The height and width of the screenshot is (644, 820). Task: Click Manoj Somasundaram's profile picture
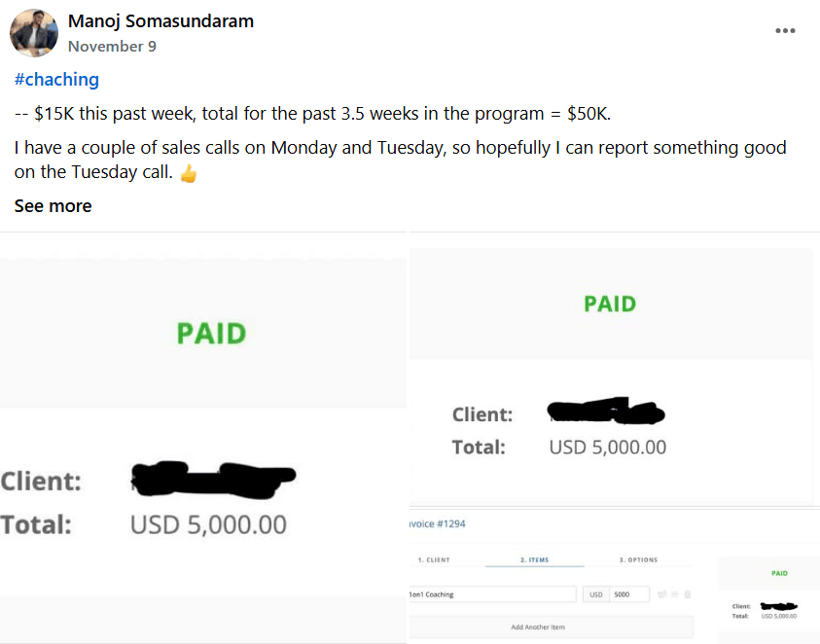(x=33, y=33)
